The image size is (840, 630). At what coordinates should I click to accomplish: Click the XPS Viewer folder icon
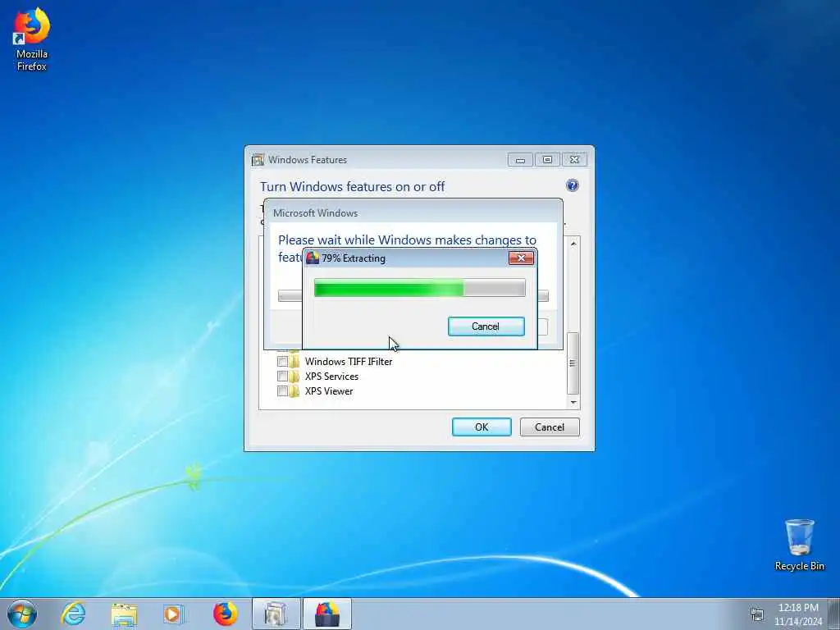(x=294, y=391)
